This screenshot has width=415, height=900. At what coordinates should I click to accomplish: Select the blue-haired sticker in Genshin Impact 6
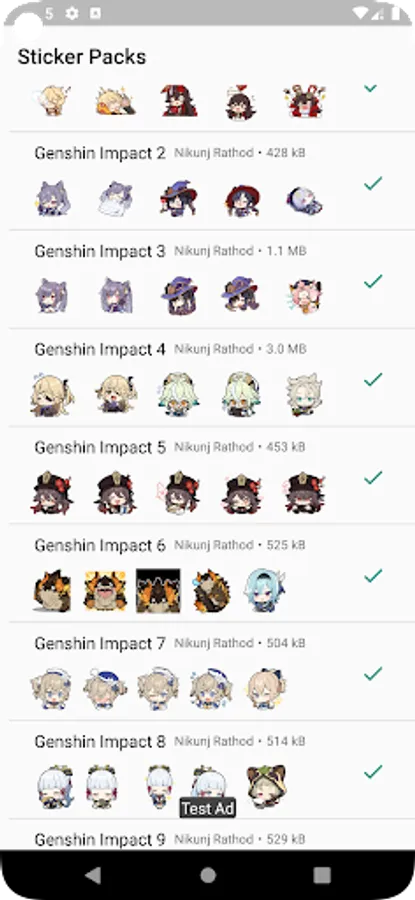click(x=265, y=590)
